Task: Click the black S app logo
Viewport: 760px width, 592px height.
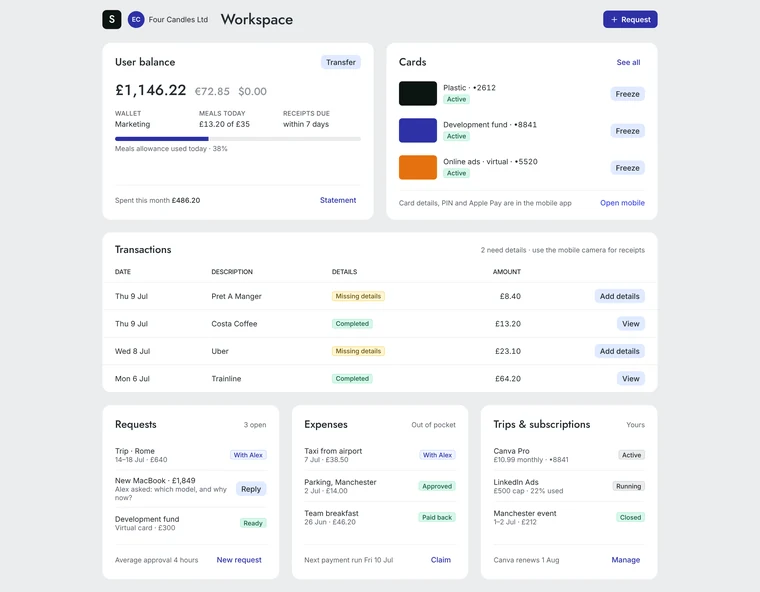Action: point(111,19)
